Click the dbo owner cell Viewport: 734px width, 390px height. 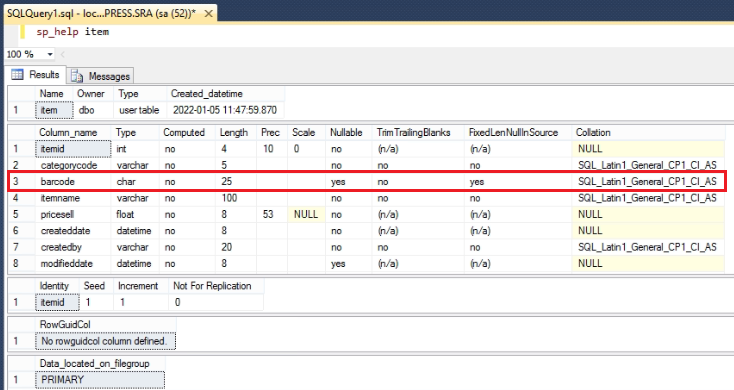click(x=94, y=110)
